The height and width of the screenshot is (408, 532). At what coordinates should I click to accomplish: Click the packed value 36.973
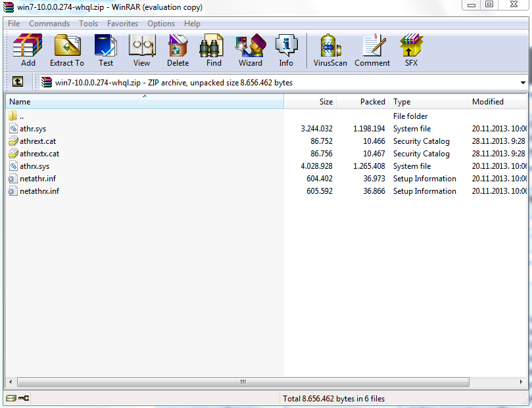(x=374, y=179)
